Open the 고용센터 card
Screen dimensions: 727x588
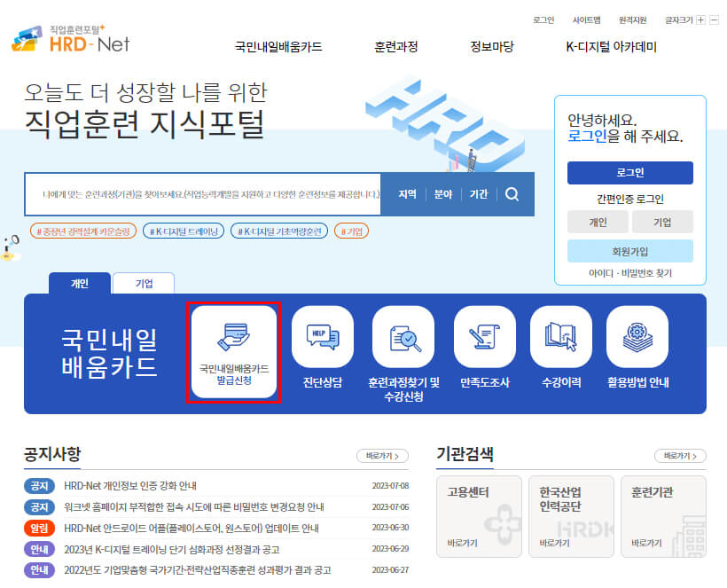pyautogui.click(x=479, y=516)
